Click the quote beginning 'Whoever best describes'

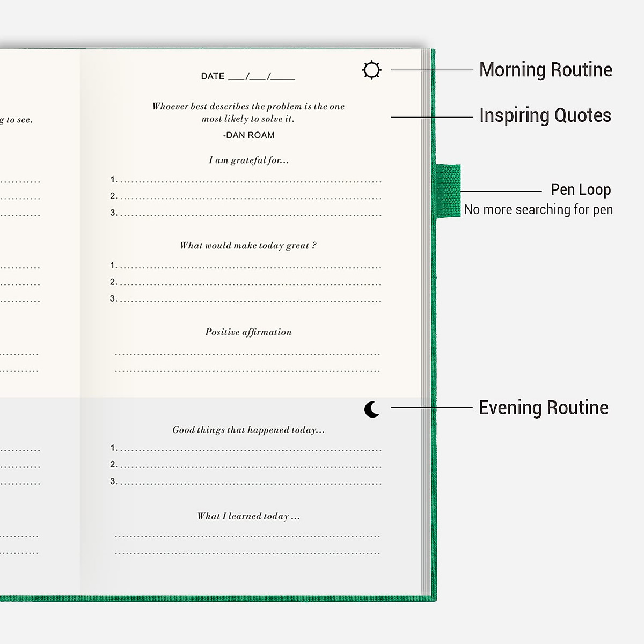248,112
